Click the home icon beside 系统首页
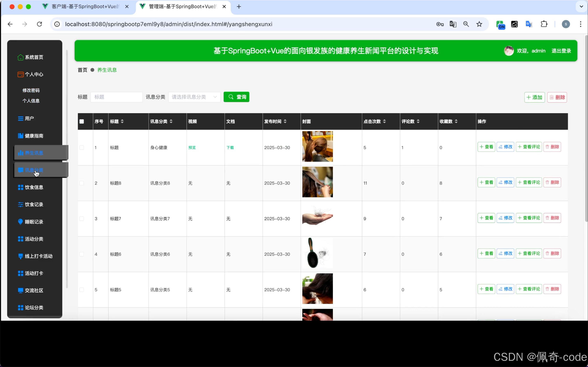Viewport: 588px width, 367px height. pos(20,57)
